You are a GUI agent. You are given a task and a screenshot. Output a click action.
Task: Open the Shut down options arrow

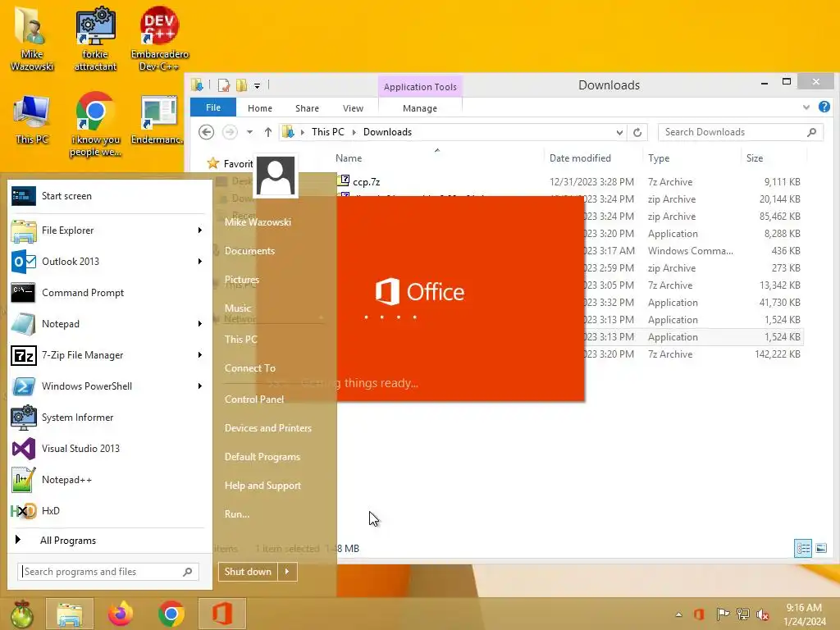(x=287, y=572)
